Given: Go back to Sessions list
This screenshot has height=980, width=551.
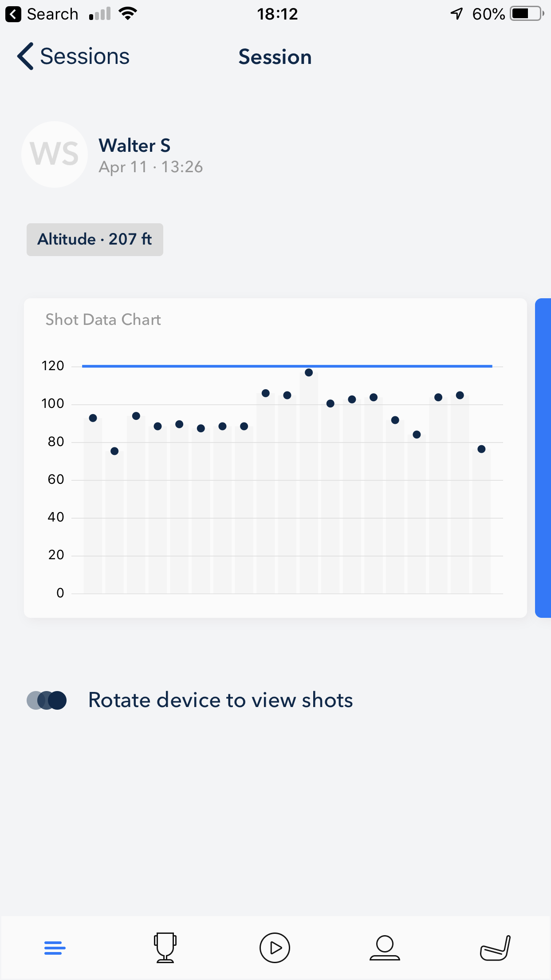Looking at the screenshot, I should pos(73,56).
